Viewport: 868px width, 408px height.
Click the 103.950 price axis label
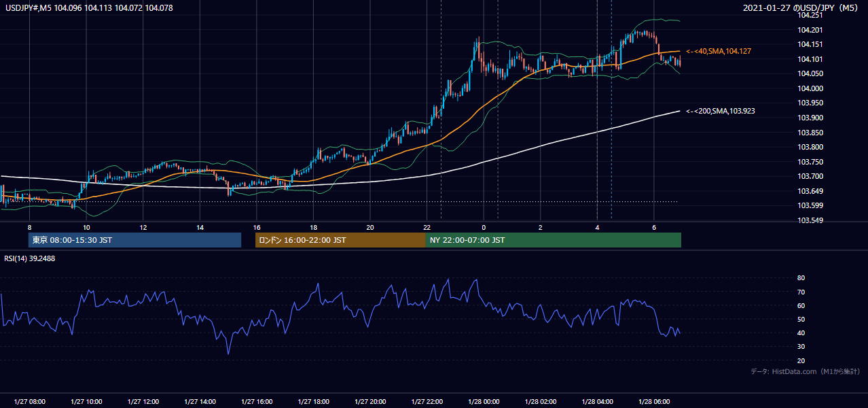coord(810,103)
